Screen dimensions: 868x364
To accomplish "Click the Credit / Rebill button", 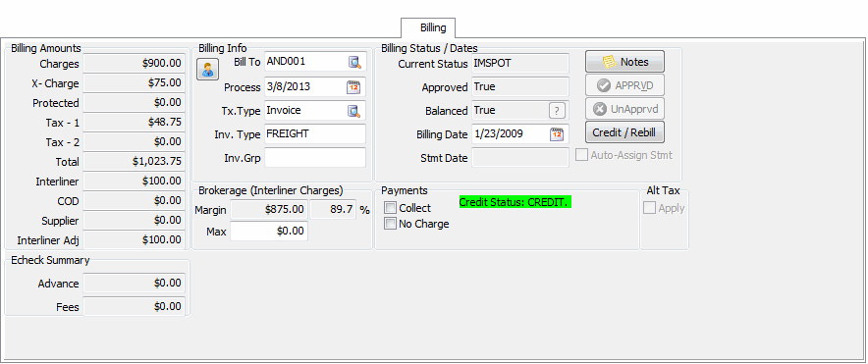I will coord(625,132).
